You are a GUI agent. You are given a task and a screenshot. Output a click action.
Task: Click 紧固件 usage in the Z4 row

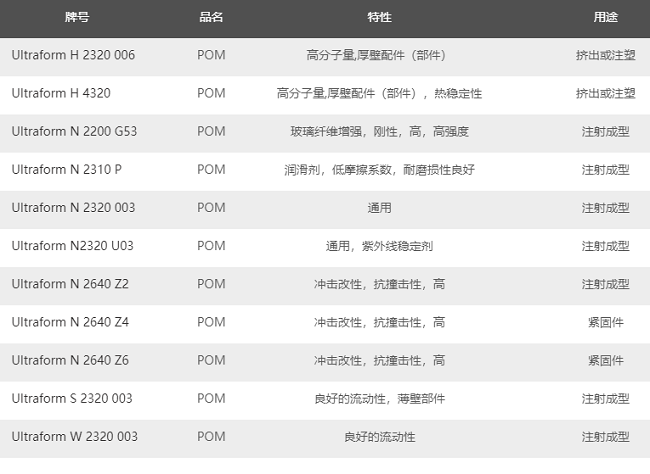click(605, 322)
